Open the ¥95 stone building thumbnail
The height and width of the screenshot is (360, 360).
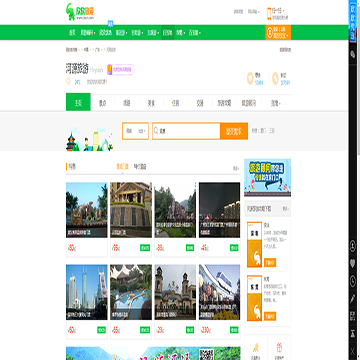pyautogui.click(x=131, y=210)
